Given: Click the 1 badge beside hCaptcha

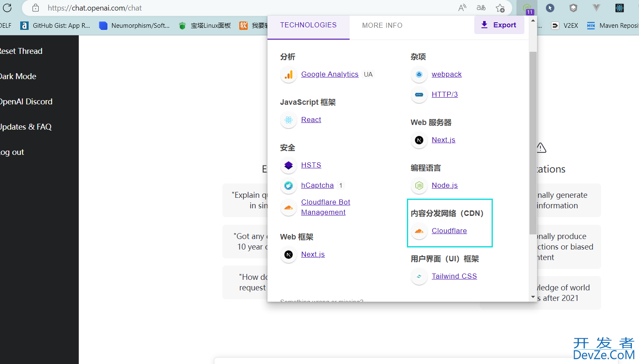Looking at the screenshot, I should coord(341,186).
